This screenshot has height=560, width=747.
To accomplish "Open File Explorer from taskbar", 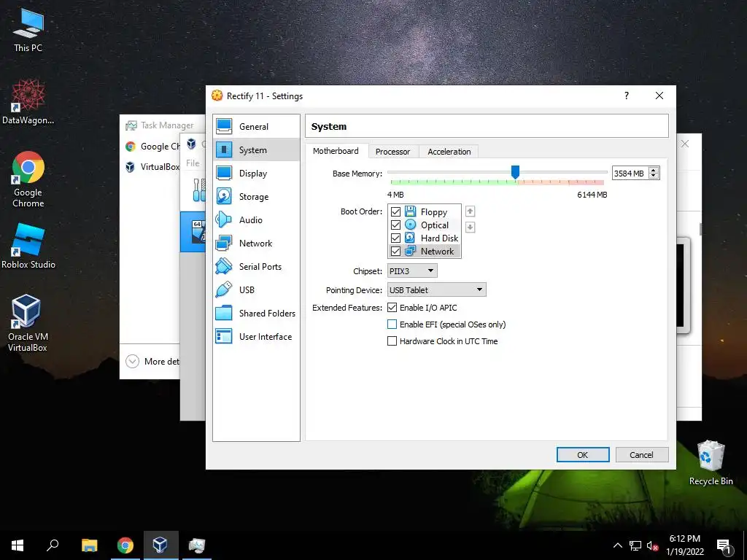I will pyautogui.click(x=89, y=545).
